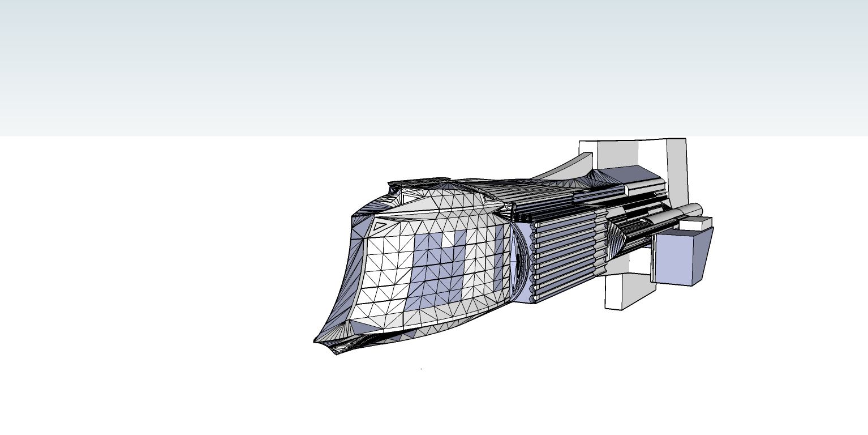Click the tiny dot below the model
Viewport: 868px width, 435px height.
coord(421,369)
